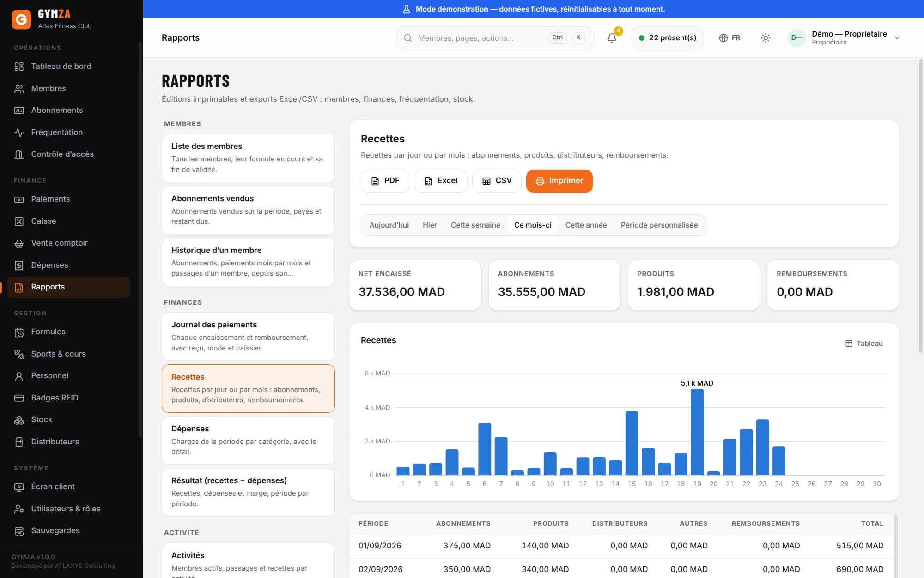The width and height of the screenshot is (924, 578).
Task: Click the 22 présent(s) indicator
Action: pos(668,38)
